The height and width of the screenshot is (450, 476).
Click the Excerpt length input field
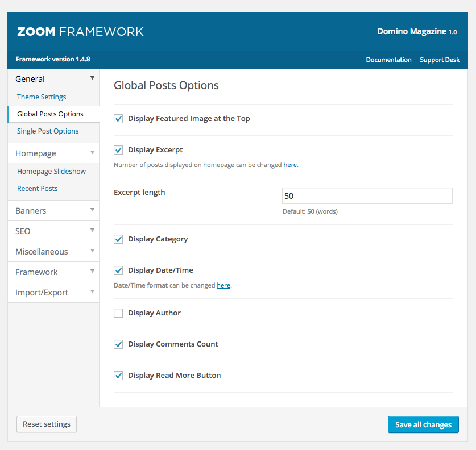coord(367,196)
